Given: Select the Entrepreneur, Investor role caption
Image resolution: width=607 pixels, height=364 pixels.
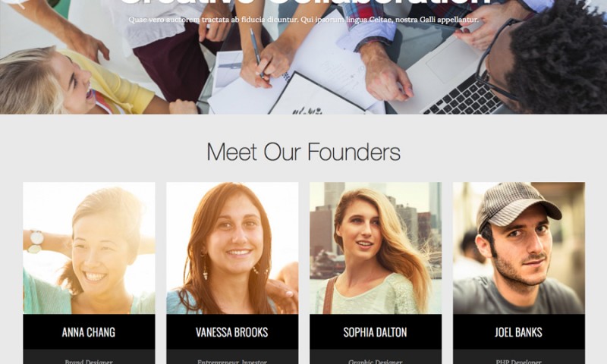Looking at the screenshot, I should tap(232, 362).
